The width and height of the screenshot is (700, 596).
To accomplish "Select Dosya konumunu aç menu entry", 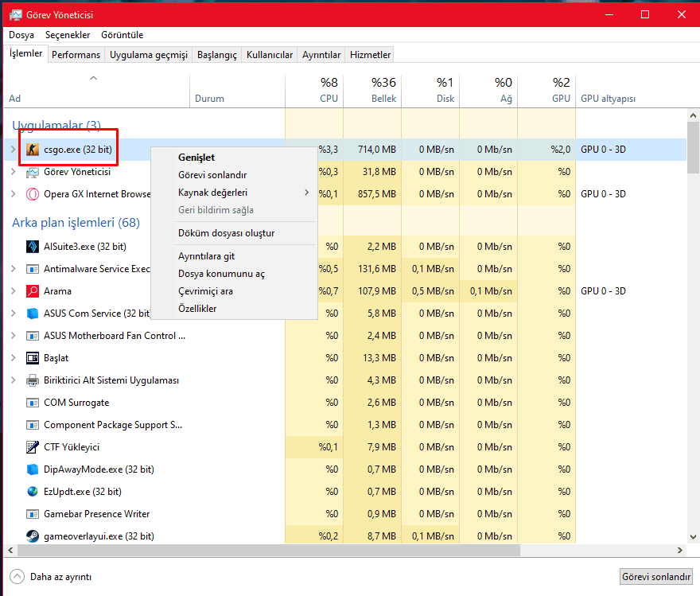I will click(x=221, y=274).
